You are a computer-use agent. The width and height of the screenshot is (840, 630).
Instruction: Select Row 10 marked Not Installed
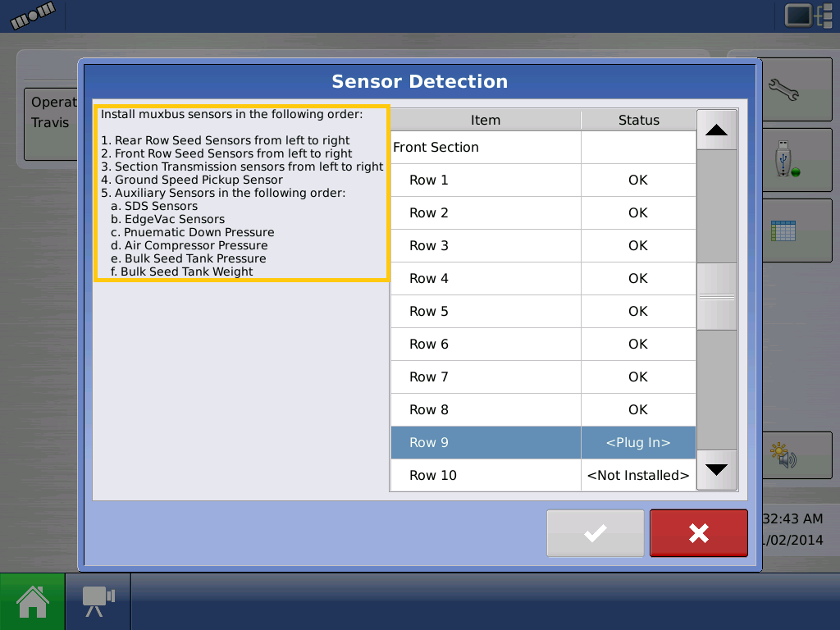486,475
